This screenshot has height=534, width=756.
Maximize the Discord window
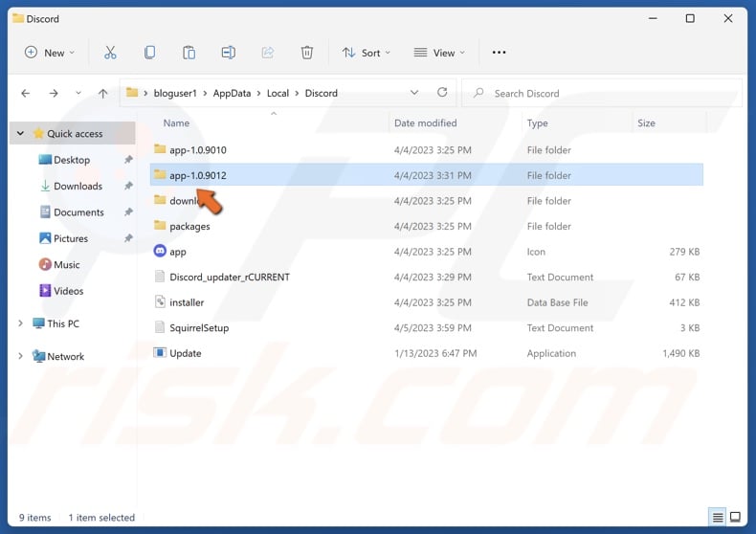tap(690, 18)
